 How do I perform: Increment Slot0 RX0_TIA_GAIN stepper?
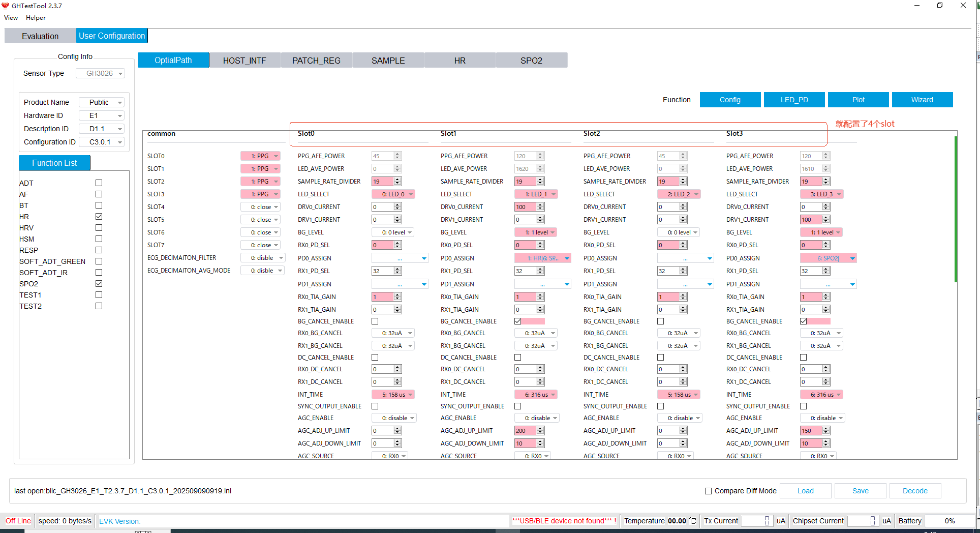coord(397,294)
